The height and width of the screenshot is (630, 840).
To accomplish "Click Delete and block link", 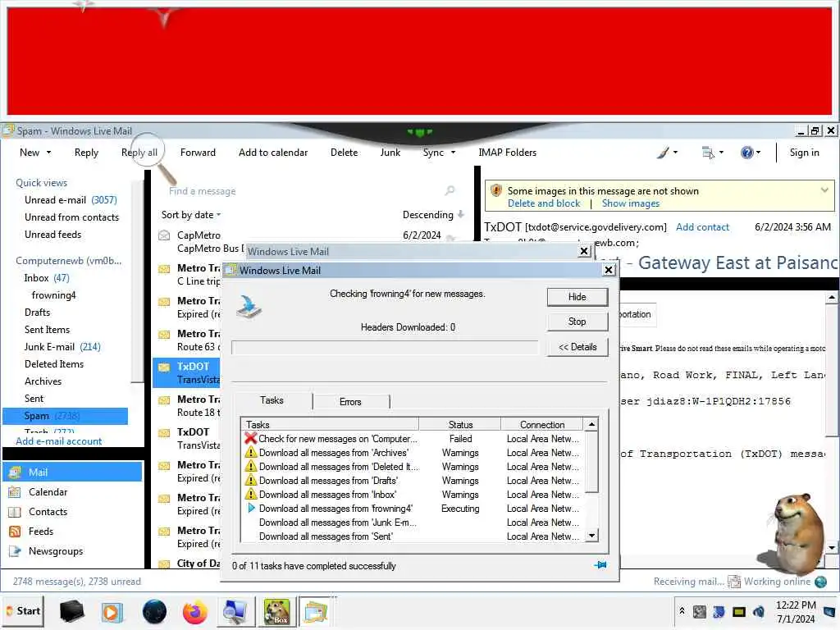I will [x=544, y=203].
